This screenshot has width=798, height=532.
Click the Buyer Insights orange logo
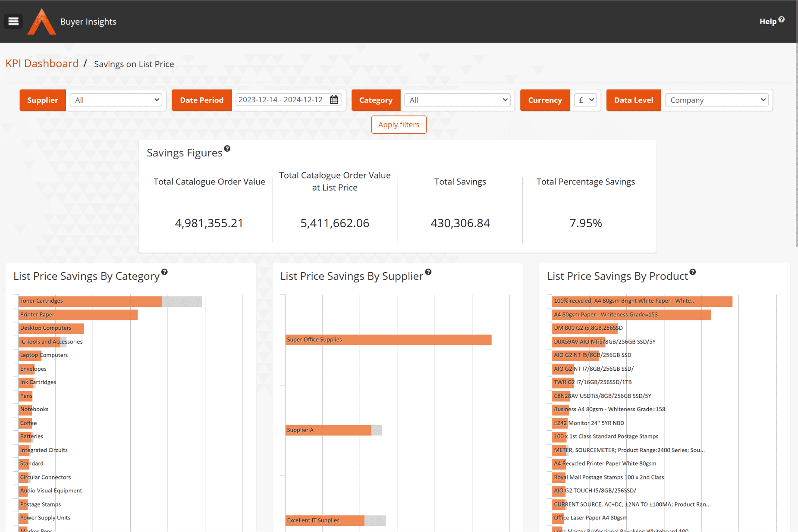[x=41, y=22]
